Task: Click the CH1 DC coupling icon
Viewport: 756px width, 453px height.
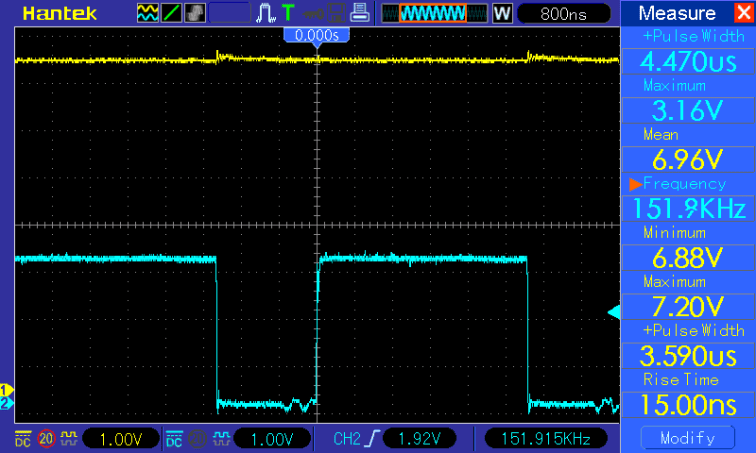Action: (x=22, y=438)
